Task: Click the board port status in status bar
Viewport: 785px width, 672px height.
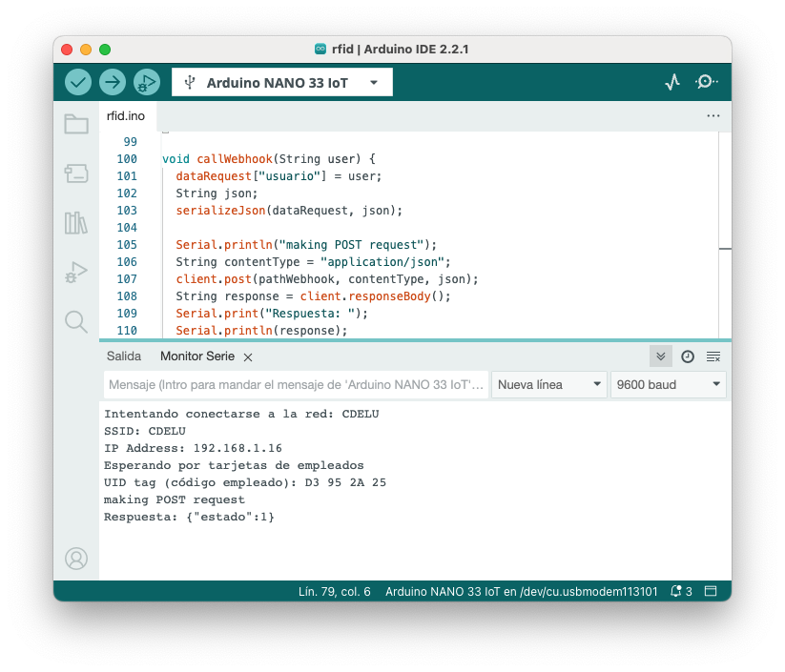Action: click(x=521, y=591)
